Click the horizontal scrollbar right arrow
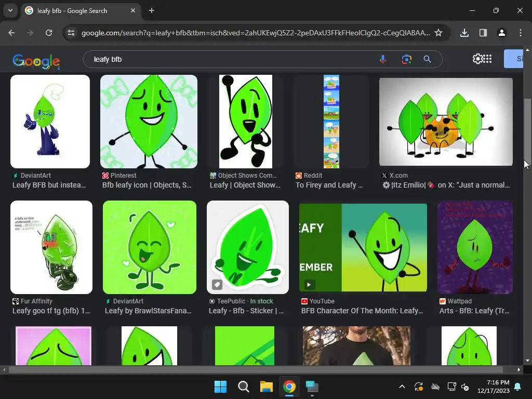 tap(519, 369)
